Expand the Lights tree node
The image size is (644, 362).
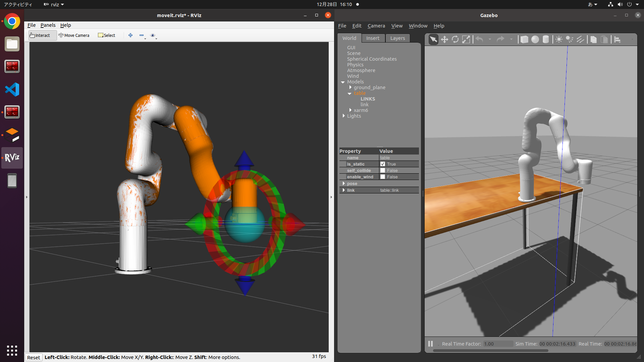(x=344, y=116)
